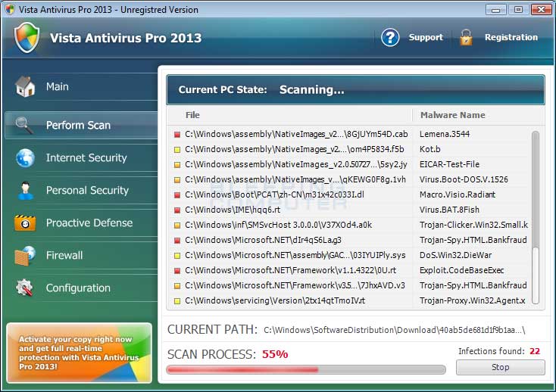
Task: Click red severity marker for Lemena.3544 row
Action: point(177,135)
